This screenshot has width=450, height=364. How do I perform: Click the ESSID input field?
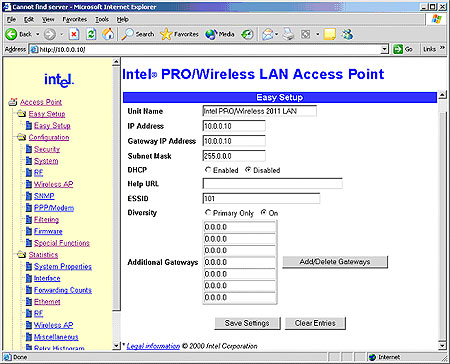[x=261, y=198]
